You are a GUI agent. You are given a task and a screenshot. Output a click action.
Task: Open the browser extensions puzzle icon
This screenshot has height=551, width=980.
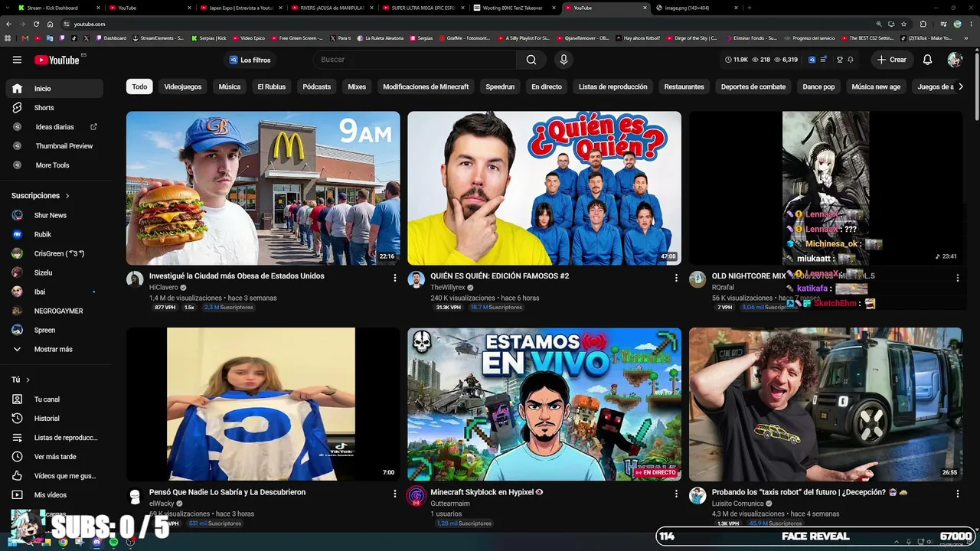pyautogui.click(x=923, y=24)
